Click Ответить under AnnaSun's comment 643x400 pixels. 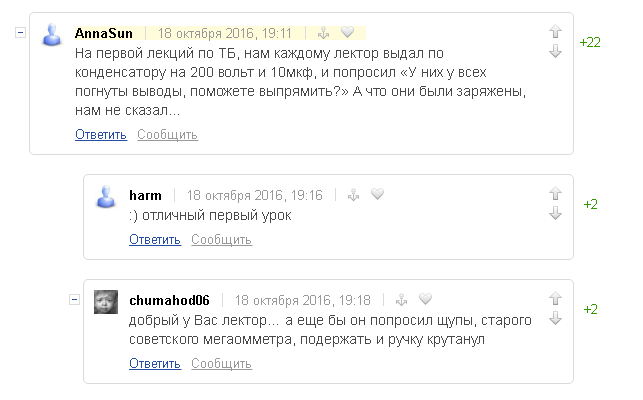click(101, 135)
